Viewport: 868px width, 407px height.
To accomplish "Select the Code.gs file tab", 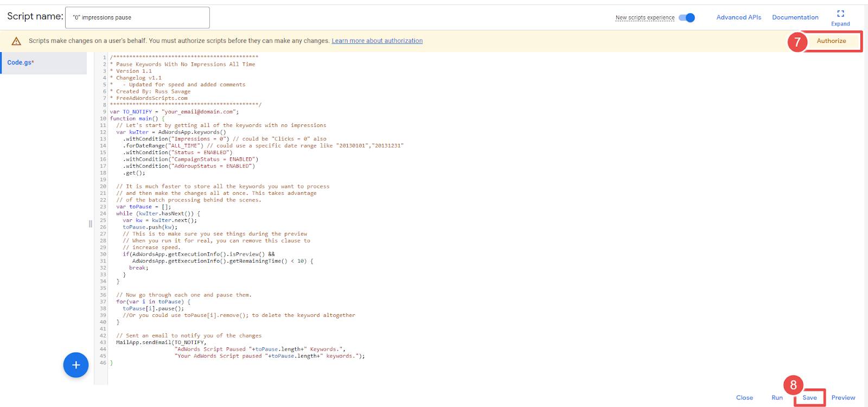I will pyautogui.click(x=21, y=63).
